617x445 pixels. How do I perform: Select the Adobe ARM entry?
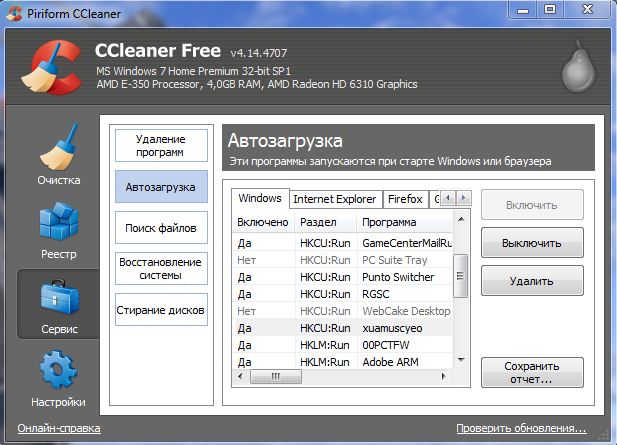coord(342,361)
